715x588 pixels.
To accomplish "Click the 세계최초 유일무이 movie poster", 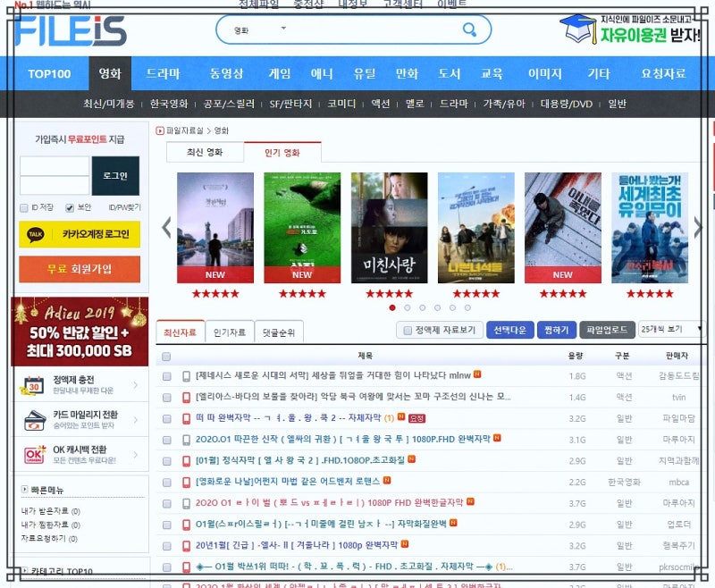I will coord(650,228).
